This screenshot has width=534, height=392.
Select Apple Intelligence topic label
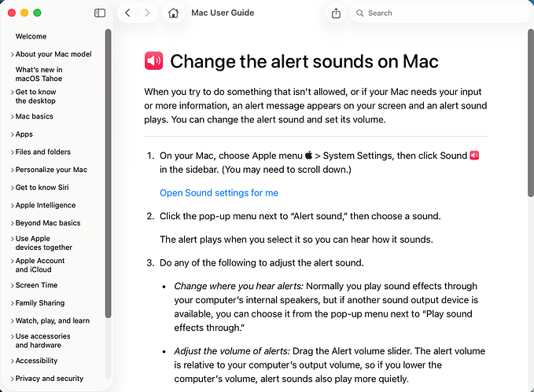(46, 205)
